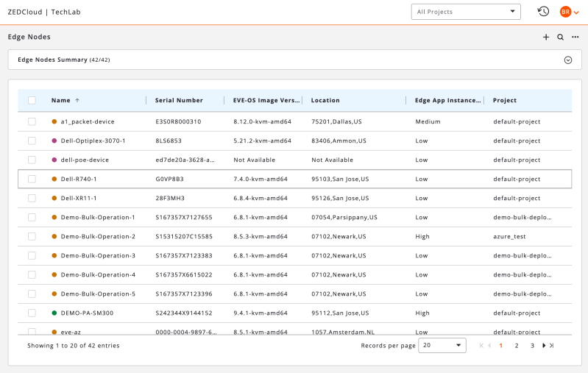
Task: Check the Demo-Bulk-Operation-3 row checkbox
Action: [32, 255]
